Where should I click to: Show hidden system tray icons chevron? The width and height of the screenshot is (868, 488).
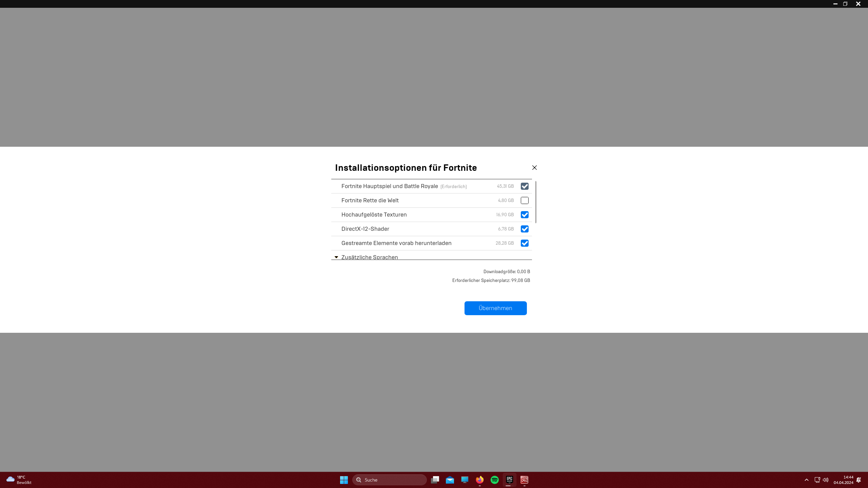[807, 480]
